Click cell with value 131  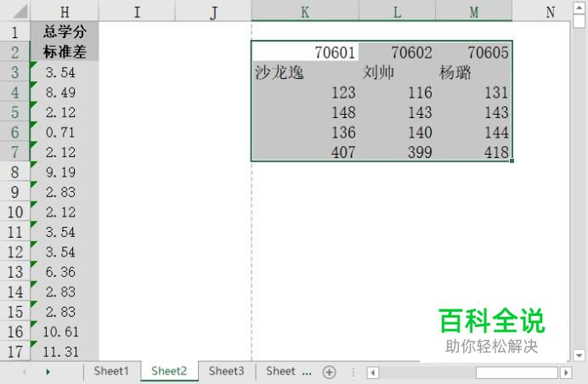pos(473,93)
